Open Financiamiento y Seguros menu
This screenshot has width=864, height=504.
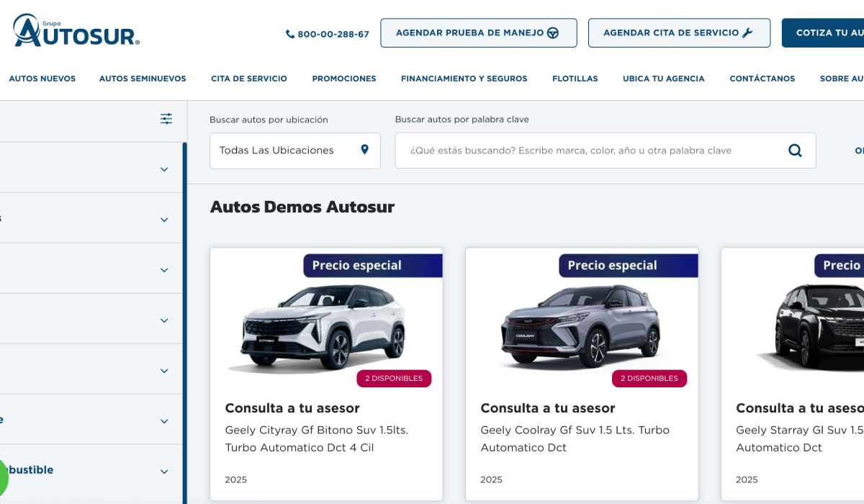click(464, 78)
